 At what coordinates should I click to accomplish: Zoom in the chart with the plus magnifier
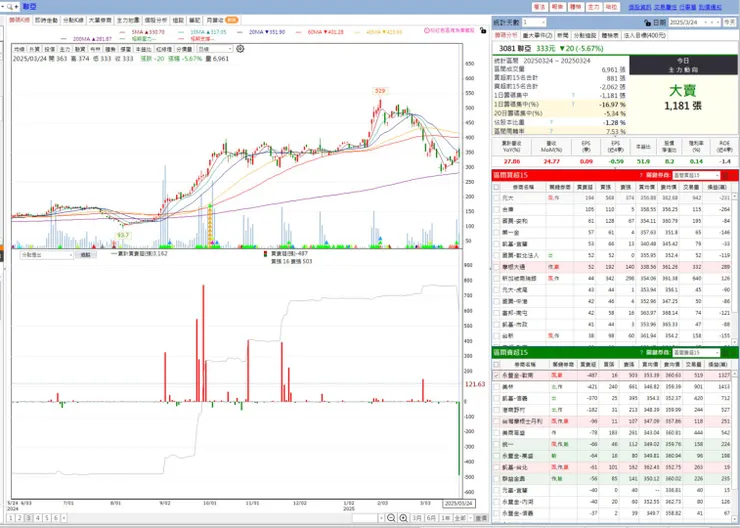pyautogui.click(x=404, y=518)
